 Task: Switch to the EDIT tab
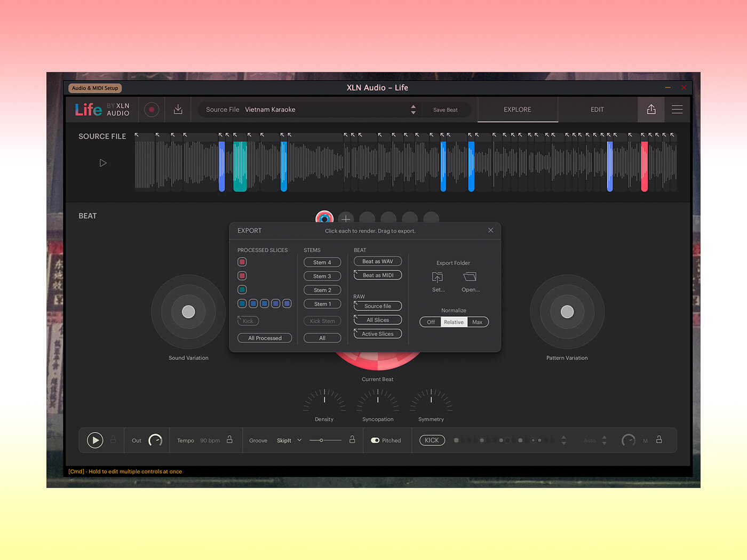pos(598,109)
